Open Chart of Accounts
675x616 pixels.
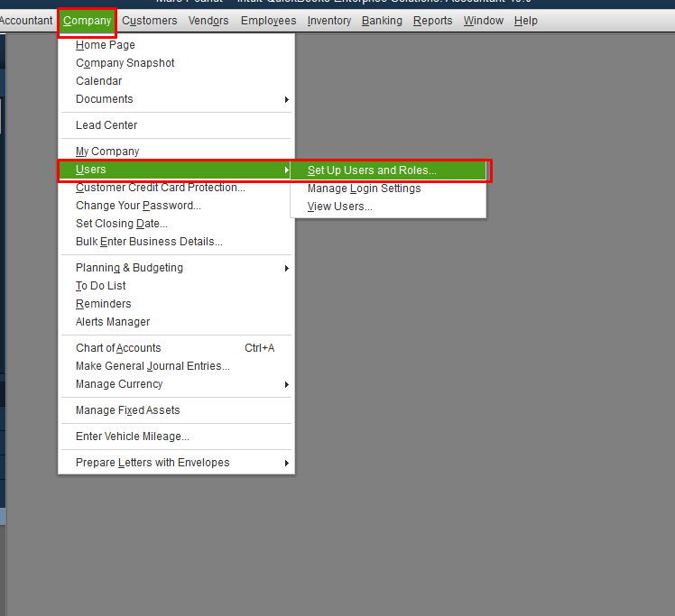click(x=176, y=348)
